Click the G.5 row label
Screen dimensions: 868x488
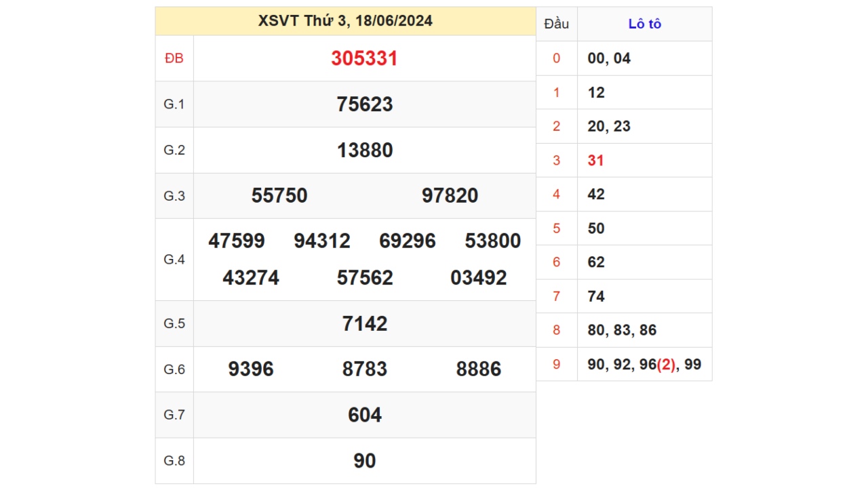(174, 323)
